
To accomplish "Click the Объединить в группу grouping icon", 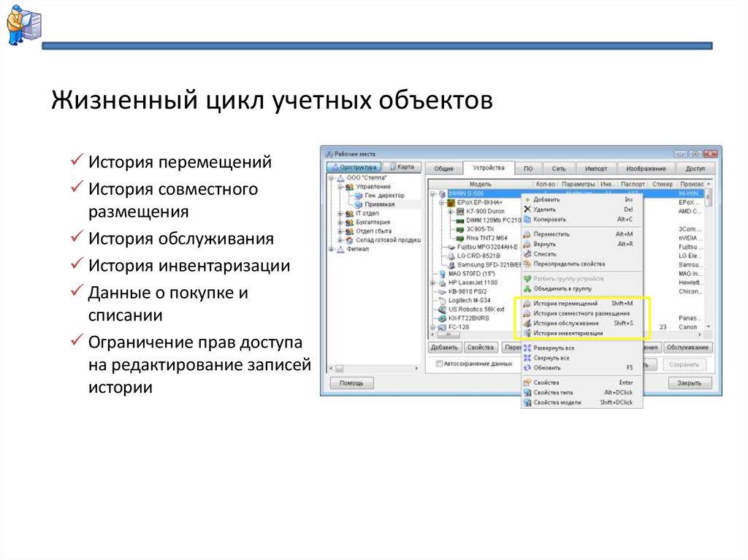I will point(527,288).
